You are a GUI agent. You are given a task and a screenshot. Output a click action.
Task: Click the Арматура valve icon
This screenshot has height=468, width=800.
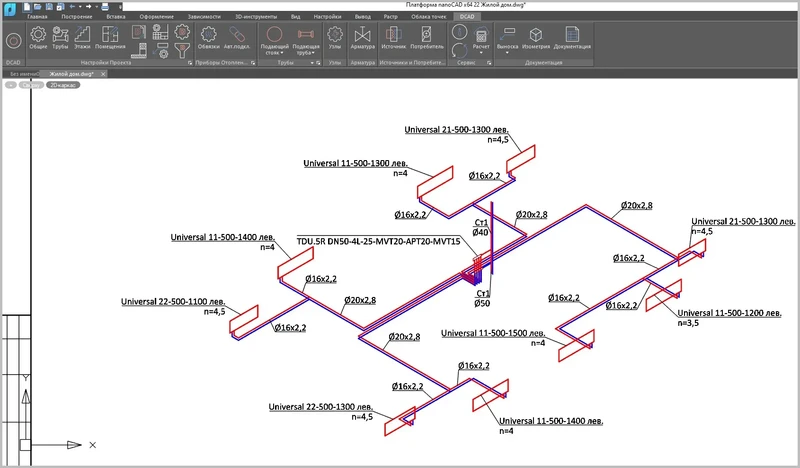(363, 38)
